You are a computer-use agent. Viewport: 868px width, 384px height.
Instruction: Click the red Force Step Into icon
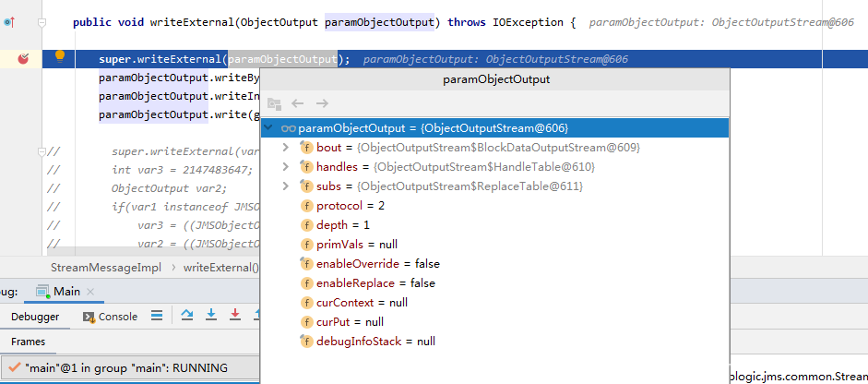(235, 316)
